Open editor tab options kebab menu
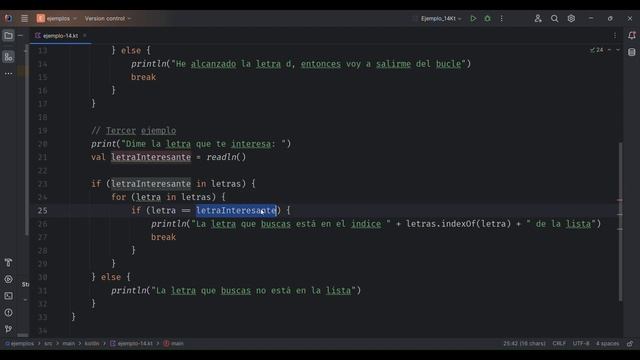 click(615, 36)
